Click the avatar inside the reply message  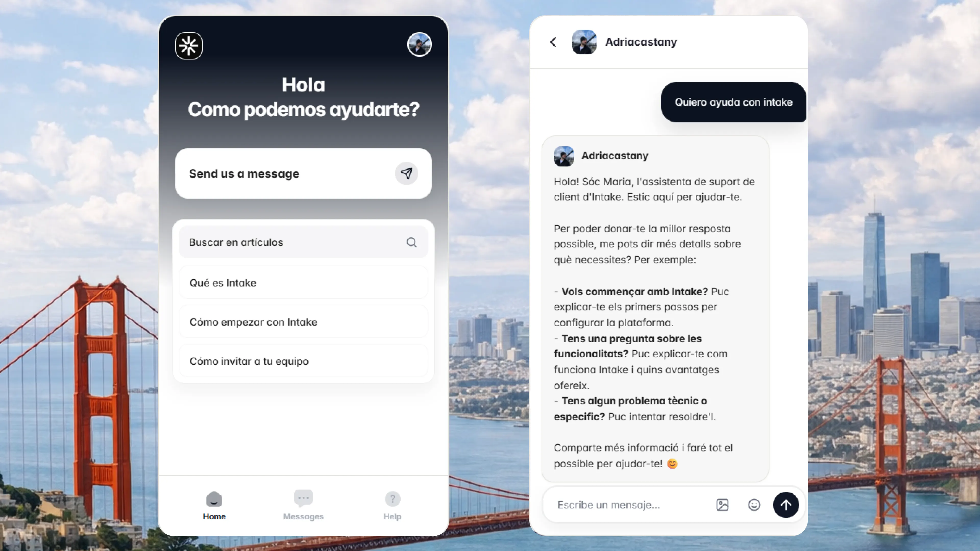click(564, 156)
